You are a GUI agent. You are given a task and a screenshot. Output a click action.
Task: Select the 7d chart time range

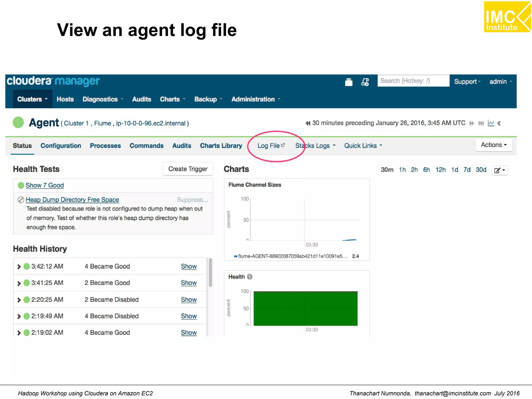467,170
